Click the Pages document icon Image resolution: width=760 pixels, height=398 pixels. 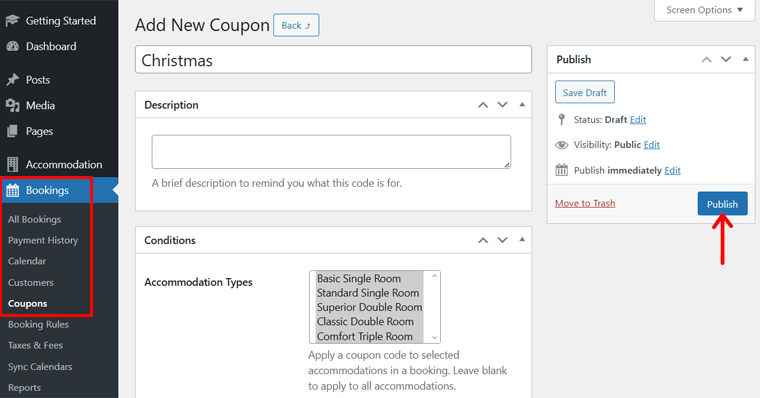click(x=13, y=131)
